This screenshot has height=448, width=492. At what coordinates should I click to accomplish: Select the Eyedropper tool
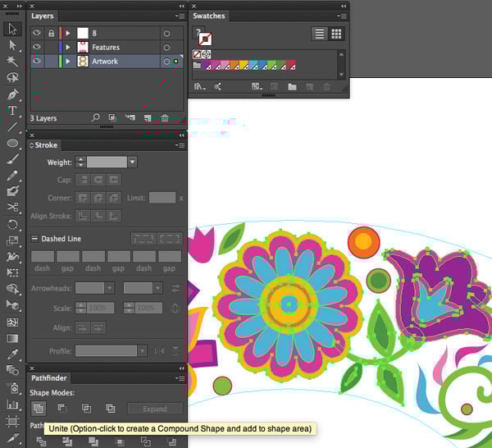pyautogui.click(x=12, y=354)
